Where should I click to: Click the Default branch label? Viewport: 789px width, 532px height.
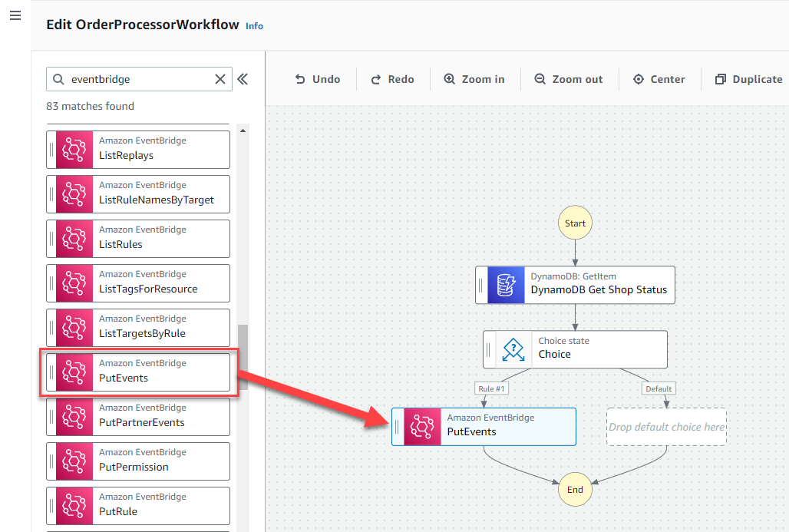tap(659, 388)
